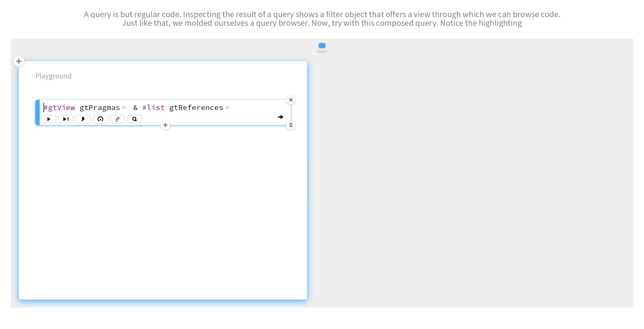Click the Playground title
Screen dimensions: 644x329
click(x=54, y=76)
